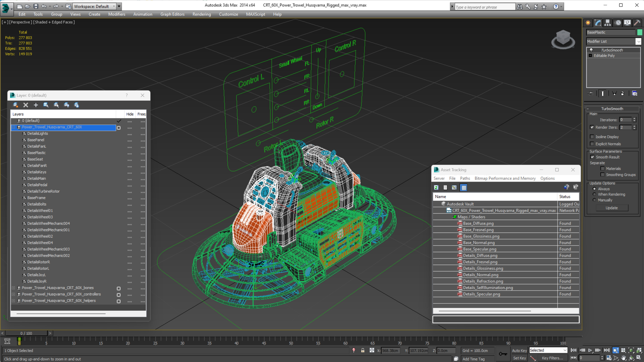Select the TurboSmooth modifier in the stack
Image resolution: width=644 pixels, height=362 pixels.
click(x=612, y=50)
